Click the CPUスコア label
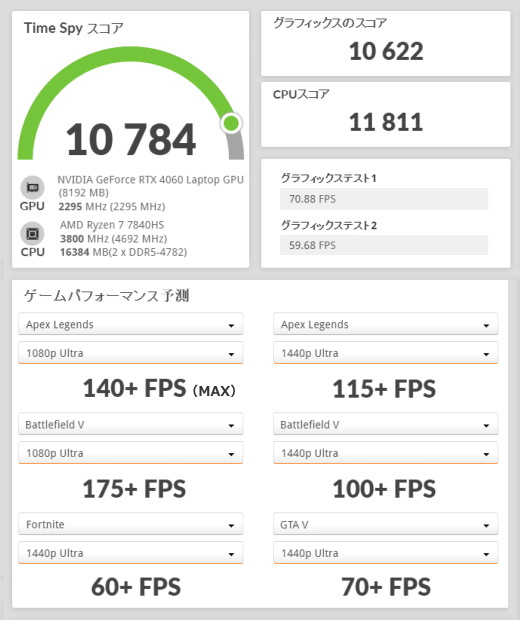Image resolution: width=520 pixels, height=620 pixels. pos(301,94)
